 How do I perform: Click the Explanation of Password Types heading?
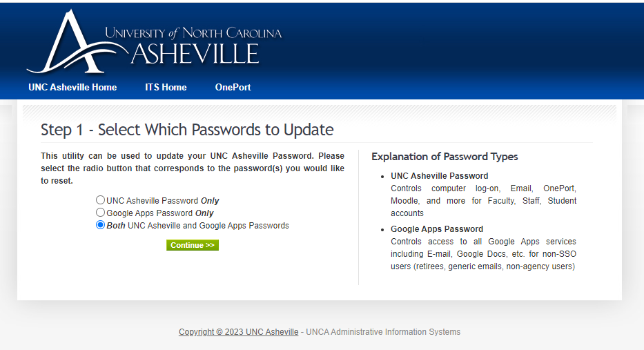pos(445,157)
